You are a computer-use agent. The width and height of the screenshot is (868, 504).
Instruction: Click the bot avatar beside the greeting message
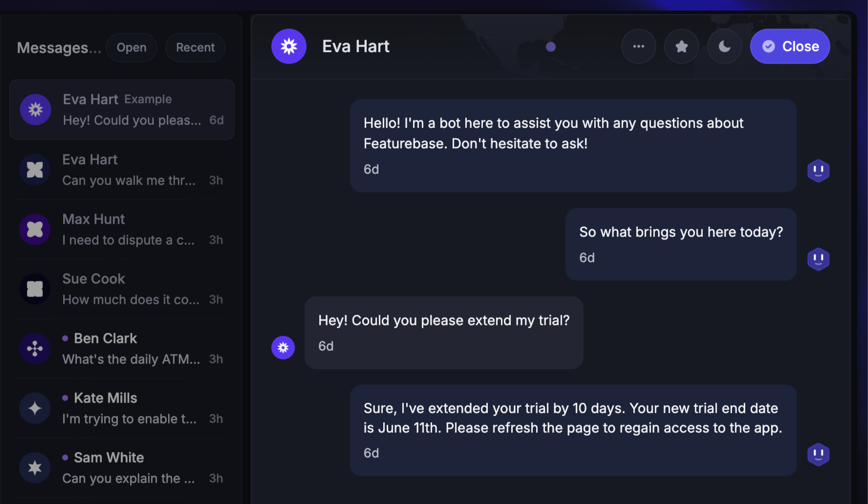818,171
